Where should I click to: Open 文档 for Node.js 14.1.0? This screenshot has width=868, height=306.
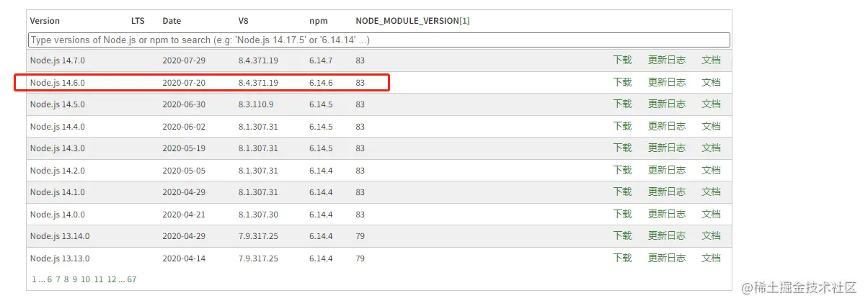[711, 192]
